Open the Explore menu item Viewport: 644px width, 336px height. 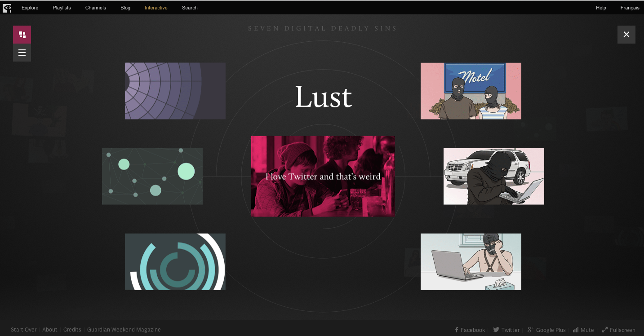pyautogui.click(x=30, y=8)
